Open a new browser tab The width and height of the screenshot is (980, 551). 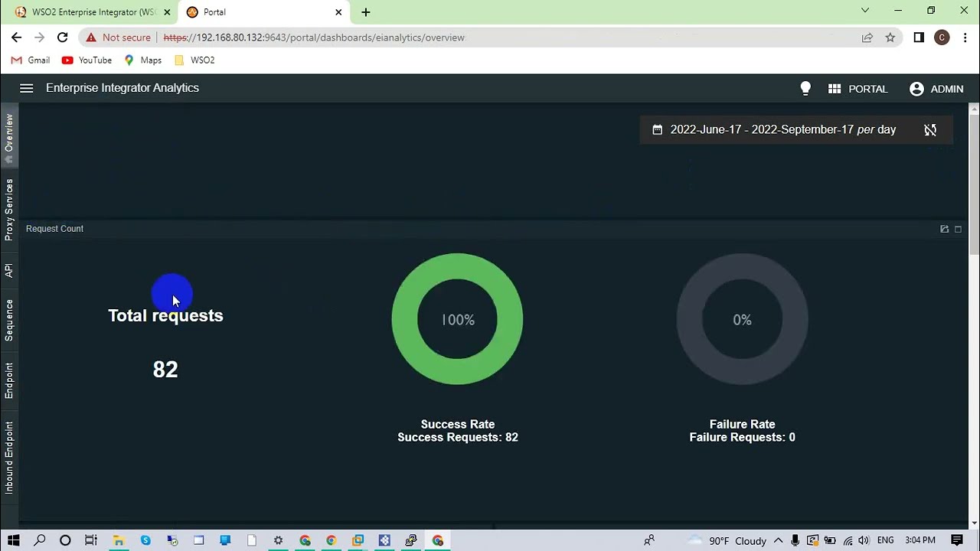tap(366, 12)
